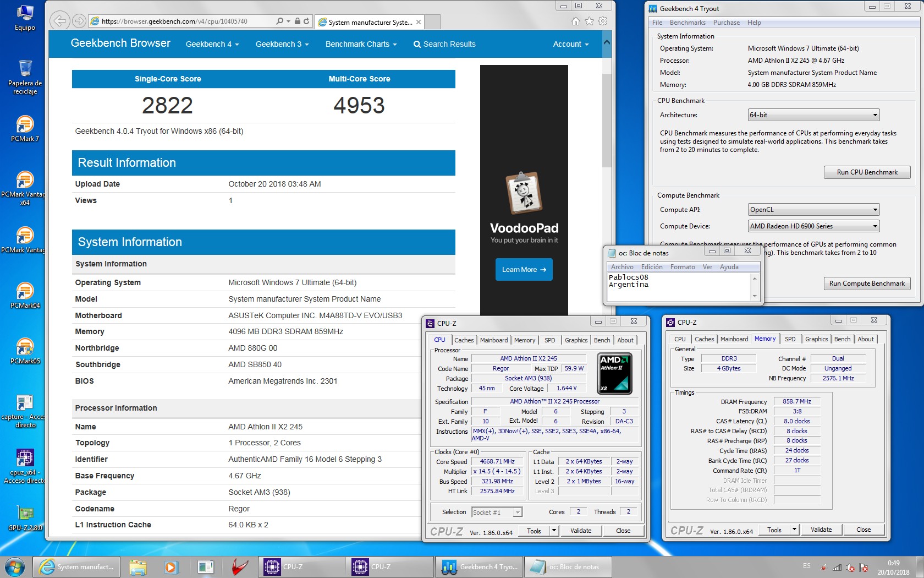The width and height of the screenshot is (924, 578).
Task: Open browser Favorites star icon
Action: tap(589, 21)
